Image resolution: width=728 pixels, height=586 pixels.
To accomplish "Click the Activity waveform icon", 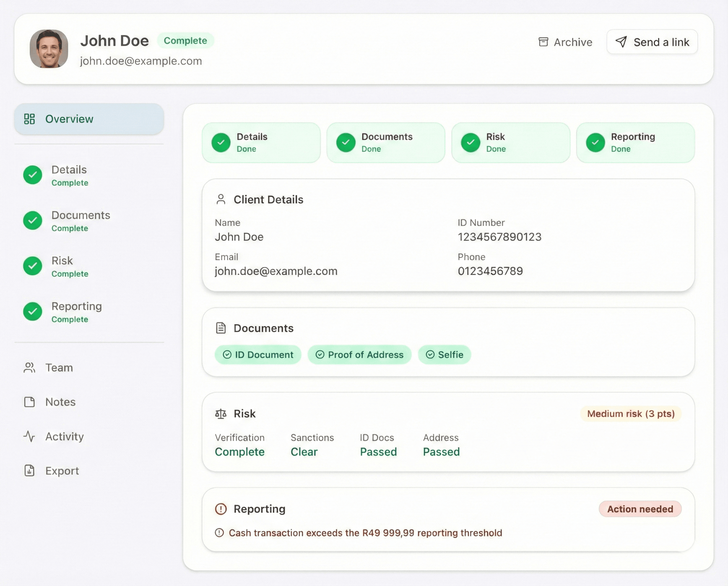I will point(30,436).
